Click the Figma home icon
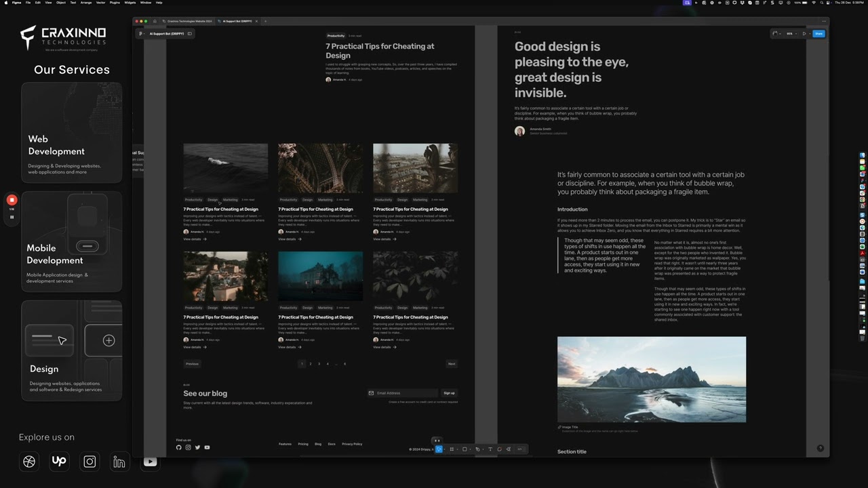The image size is (868, 488). 155,21
